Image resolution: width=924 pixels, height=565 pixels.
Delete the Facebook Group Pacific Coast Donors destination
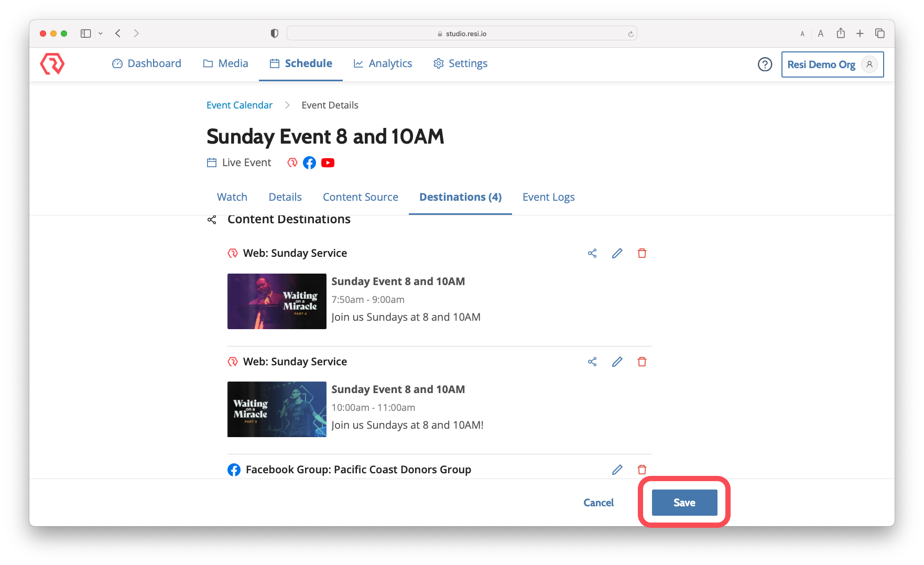642,470
